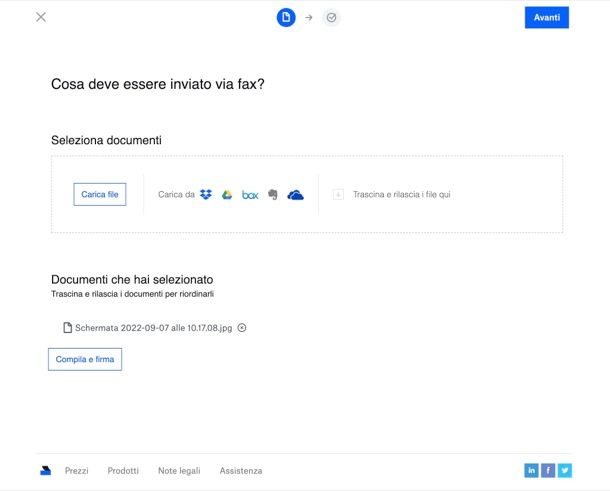Jump to the checkmark confirmation step
The width and height of the screenshot is (610, 491).
331,17
